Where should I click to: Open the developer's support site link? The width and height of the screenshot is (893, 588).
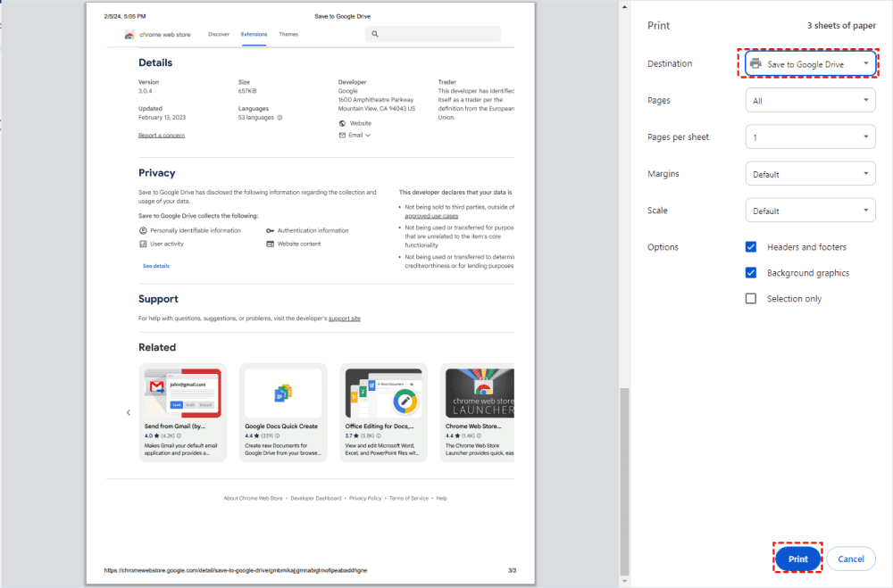tap(345, 319)
